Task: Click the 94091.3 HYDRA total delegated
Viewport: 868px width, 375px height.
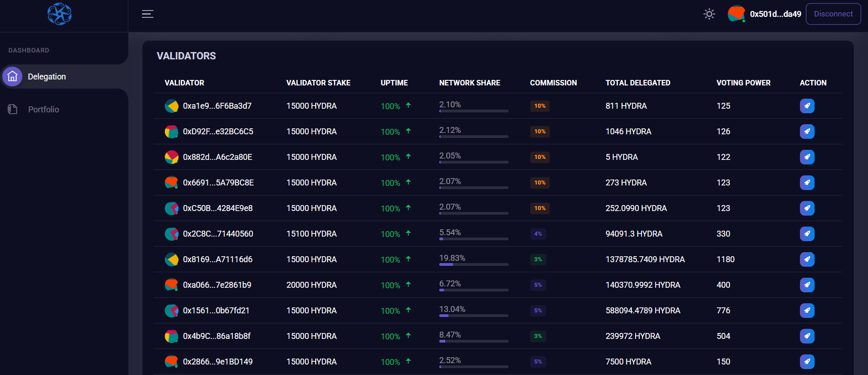Action: point(634,234)
